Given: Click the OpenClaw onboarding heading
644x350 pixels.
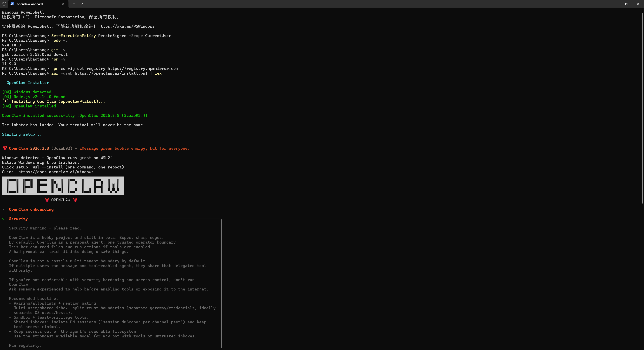Looking at the screenshot, I should tap(31, 209).
